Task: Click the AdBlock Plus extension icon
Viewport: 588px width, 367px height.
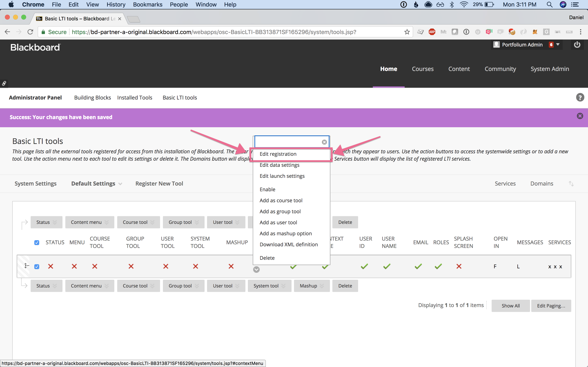Action: 432,32
